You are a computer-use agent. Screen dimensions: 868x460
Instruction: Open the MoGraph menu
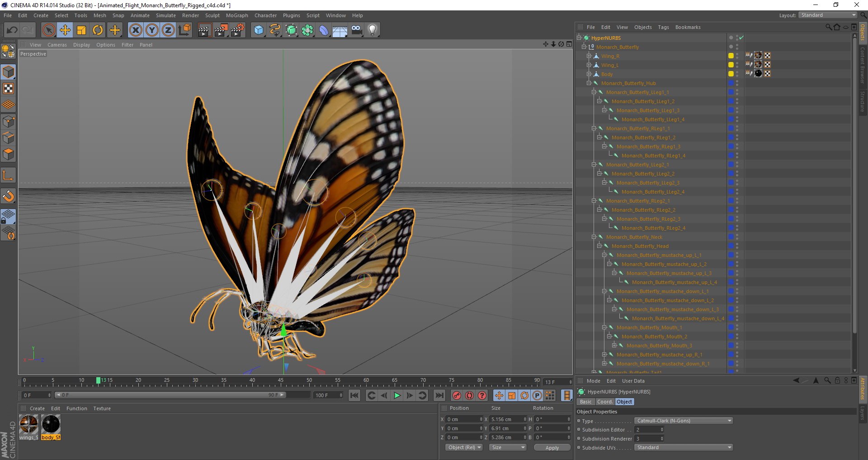tap(237, 15)
